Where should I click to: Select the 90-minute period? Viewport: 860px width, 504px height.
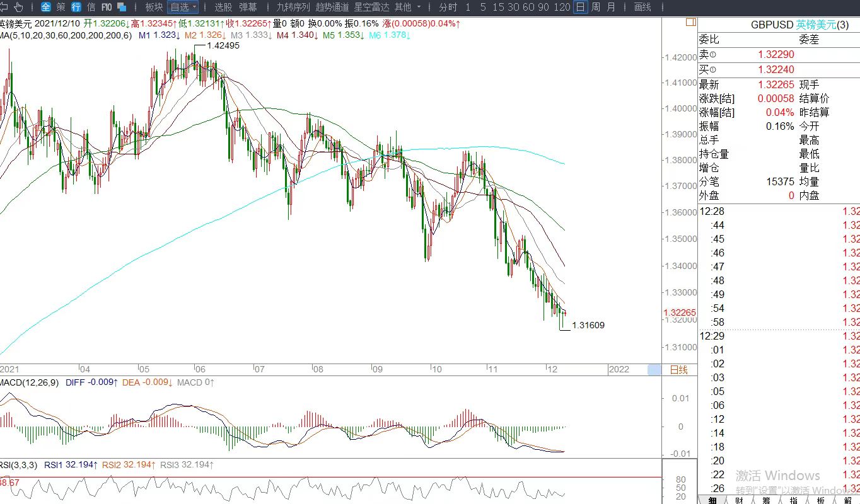pyautogui.click(x=545, y=7)
